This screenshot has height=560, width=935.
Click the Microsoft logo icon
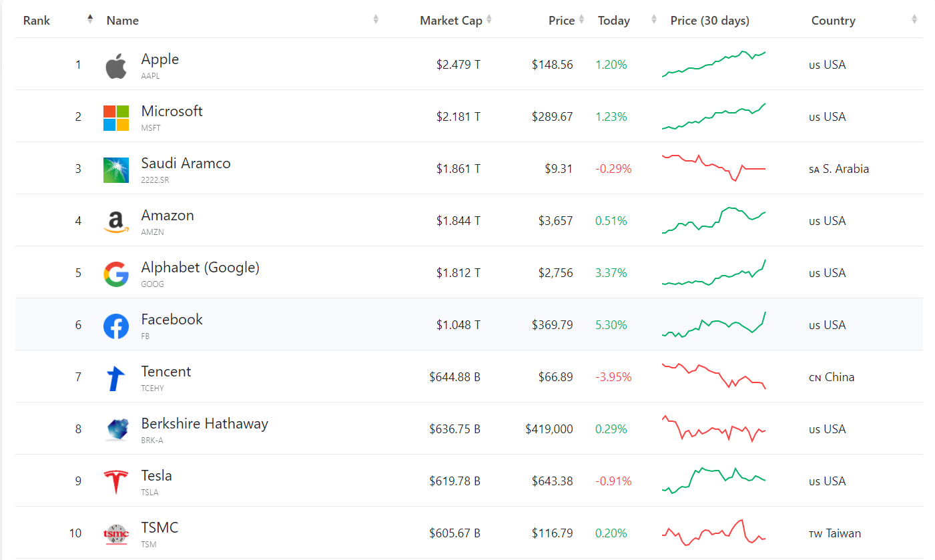pyautogui.click(x=116, y=118)
